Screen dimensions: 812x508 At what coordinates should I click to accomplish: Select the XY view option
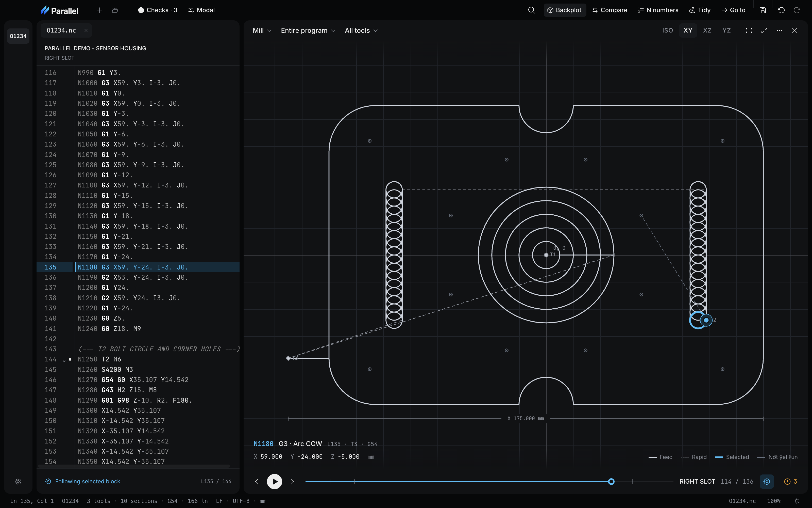click(688, 30)
